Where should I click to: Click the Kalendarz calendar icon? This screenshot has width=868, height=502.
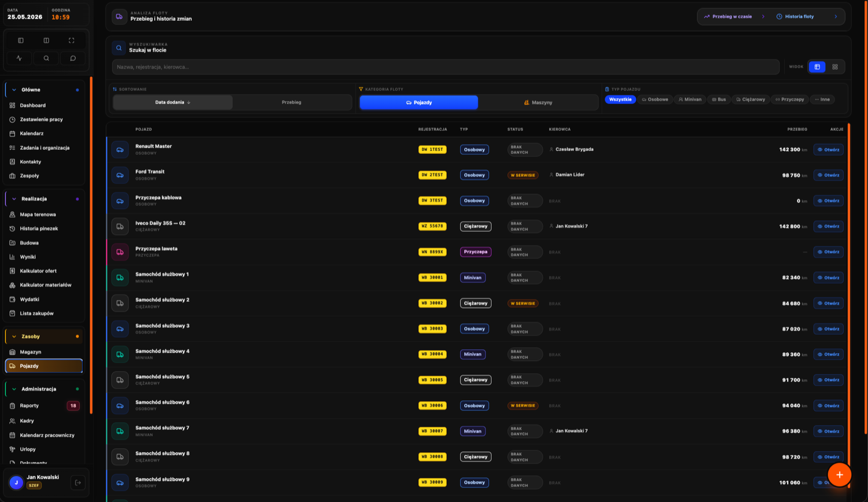[12, 134]
